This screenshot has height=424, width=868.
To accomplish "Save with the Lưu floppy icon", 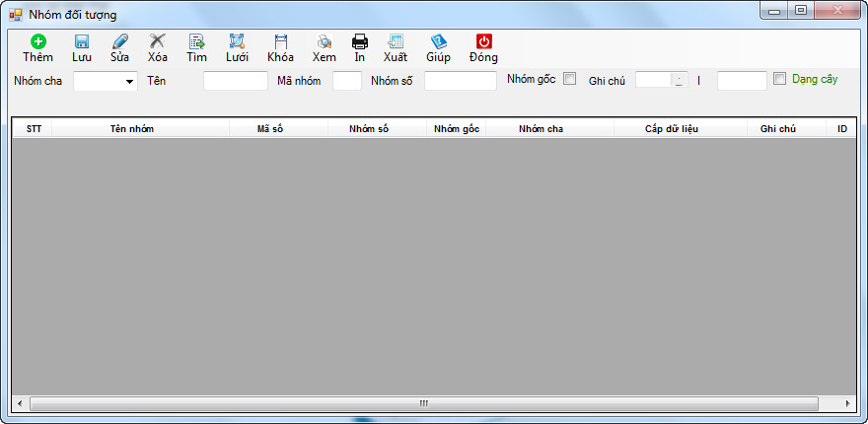I will click(x=82, y=41).
